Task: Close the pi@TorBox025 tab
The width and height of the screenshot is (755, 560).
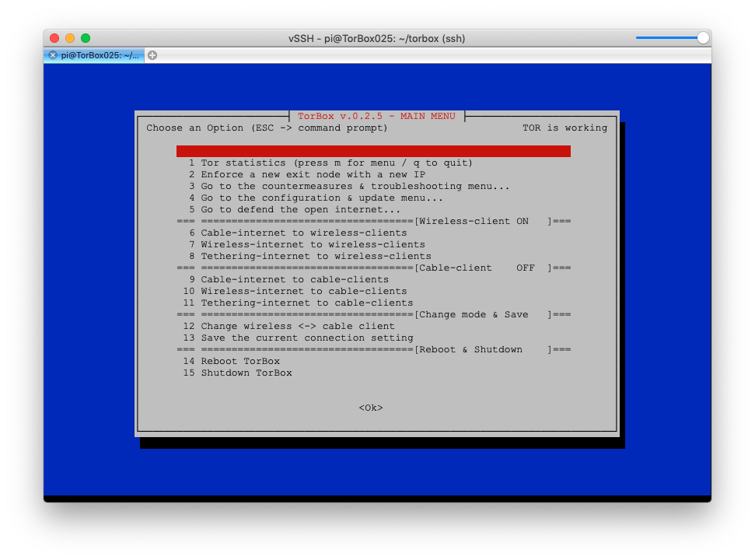Action: 53,55
